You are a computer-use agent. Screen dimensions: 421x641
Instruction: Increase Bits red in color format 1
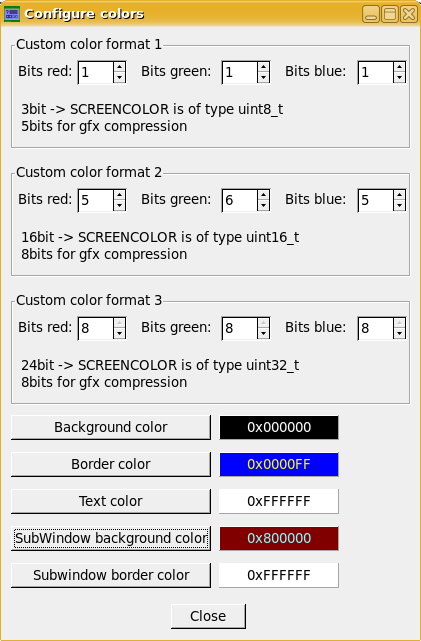(119, 67)
